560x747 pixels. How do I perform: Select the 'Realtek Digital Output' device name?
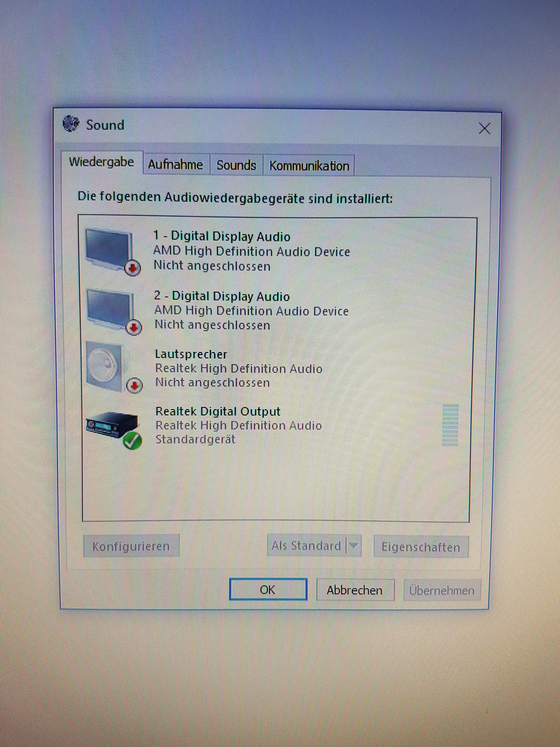click(x=218, y=411)
